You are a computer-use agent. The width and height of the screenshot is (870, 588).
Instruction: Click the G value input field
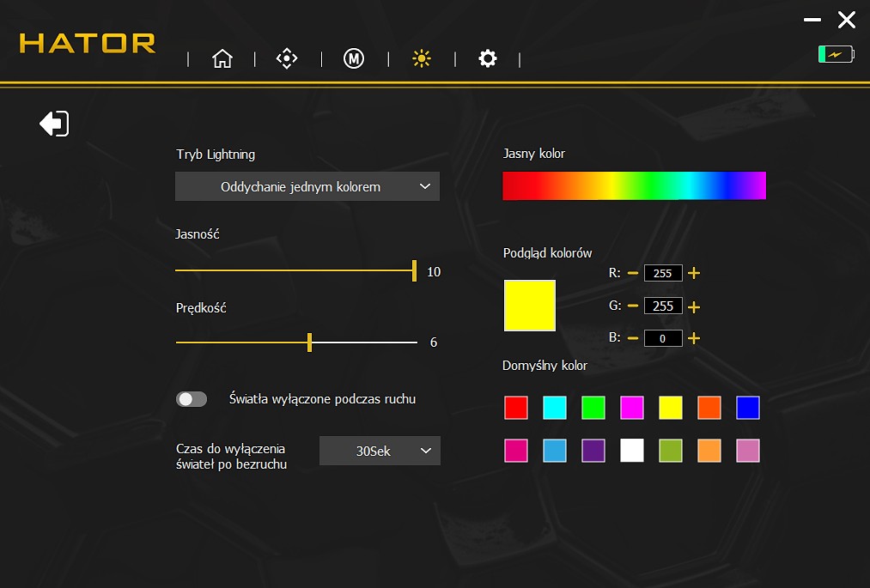(x=663, y=306)
